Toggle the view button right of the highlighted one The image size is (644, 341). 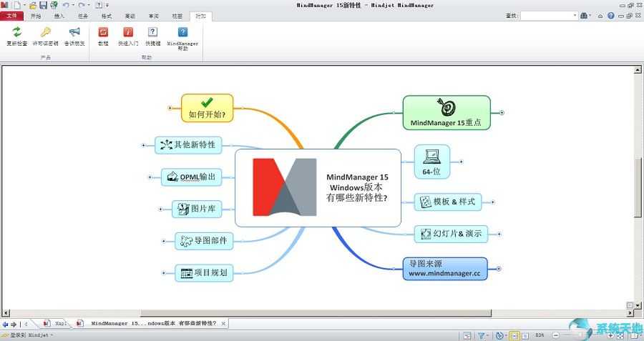525,336
